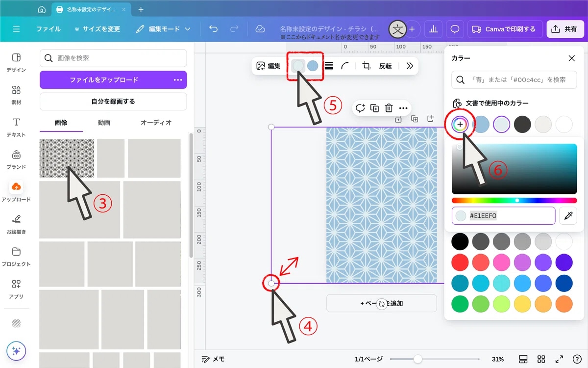Viewport: 588px width, 368px height.
Task: Open the comments speech bubble icon
Action: (455, 29)
